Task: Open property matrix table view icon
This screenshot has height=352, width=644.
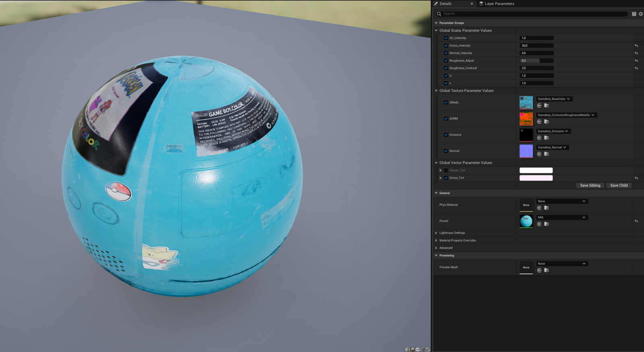Action: point(634,14)
